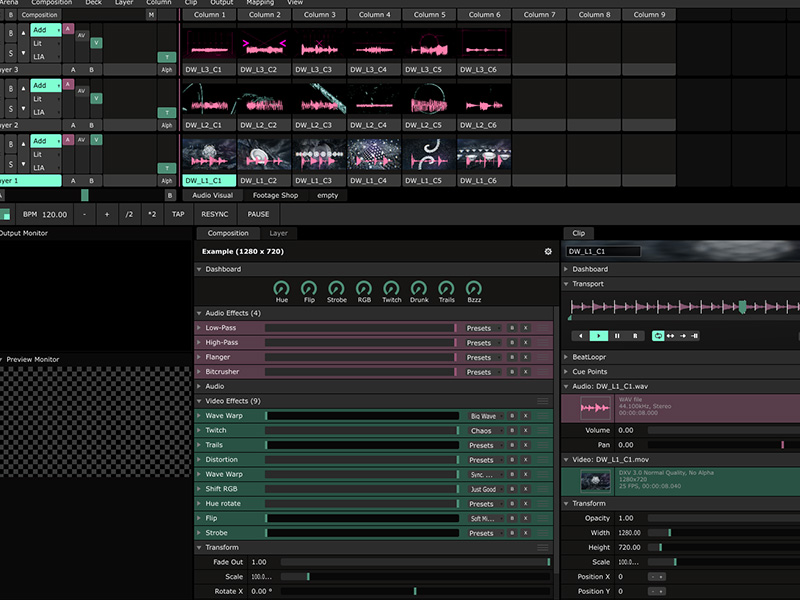Play the clip backwards in Transport

point(579,336)
